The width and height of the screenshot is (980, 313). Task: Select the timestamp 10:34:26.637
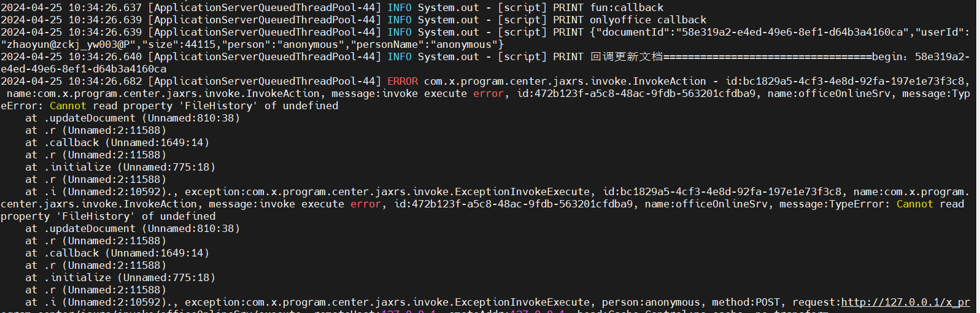point(105,7)
